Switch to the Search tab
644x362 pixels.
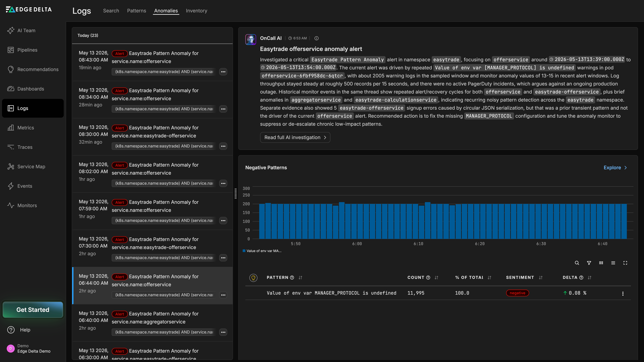(x=111, y=11)
